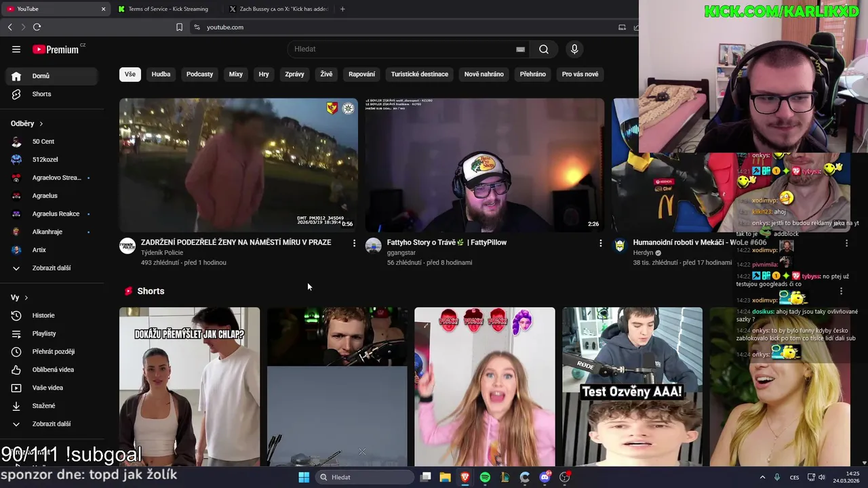Start voice search with the microphone
The width and height of the screenshot is (868, 488).
(574, 49)
